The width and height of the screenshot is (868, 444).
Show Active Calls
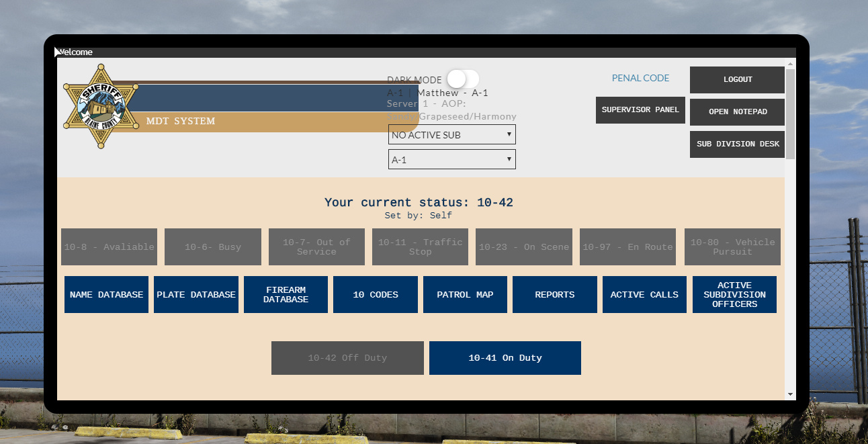[644, 294]
